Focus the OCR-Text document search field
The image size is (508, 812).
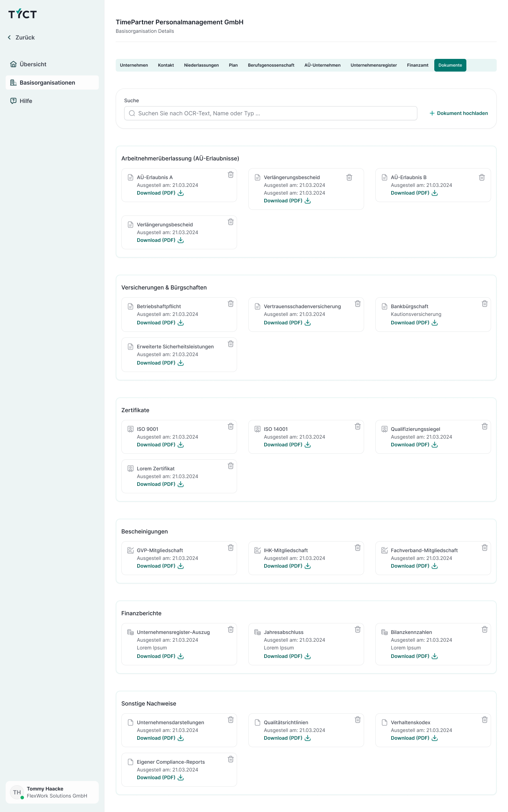click(271, 113)
